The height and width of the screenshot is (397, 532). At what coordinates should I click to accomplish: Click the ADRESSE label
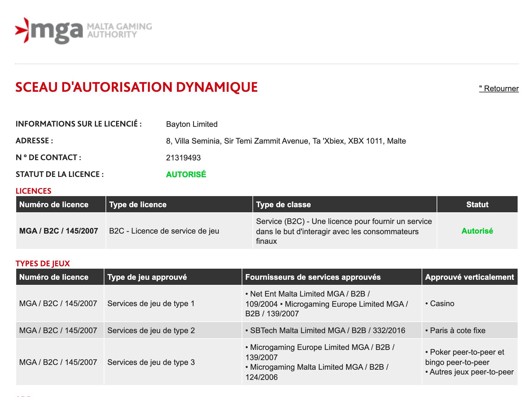pos(34,141)
